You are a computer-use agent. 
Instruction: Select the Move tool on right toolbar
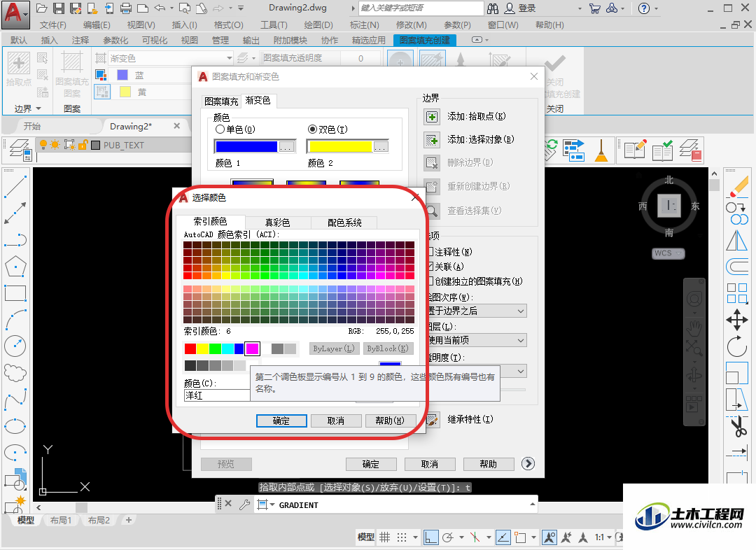tap(737, 320)
